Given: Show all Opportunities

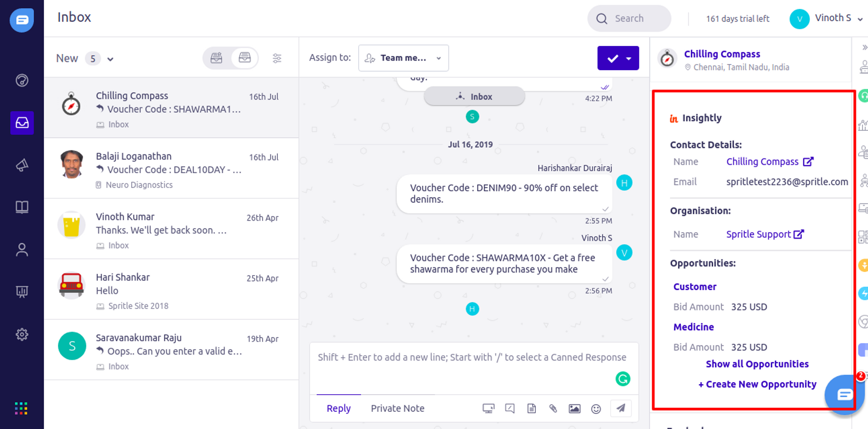Looking at the screenshot, I should point(757,364).
